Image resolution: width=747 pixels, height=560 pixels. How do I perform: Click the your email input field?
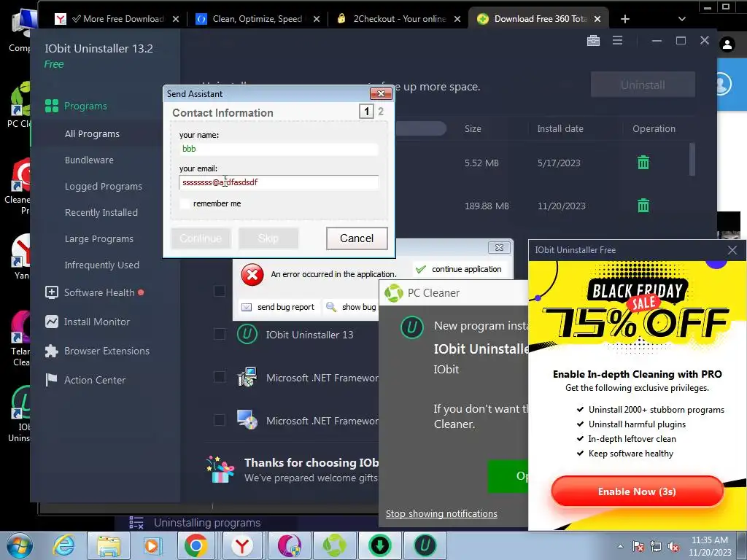[279, 182]
